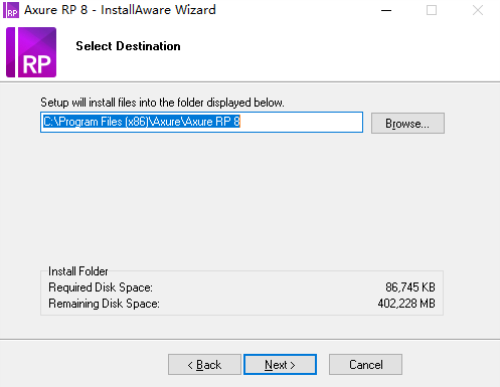Go to previous step with Back button

point(204,364)
